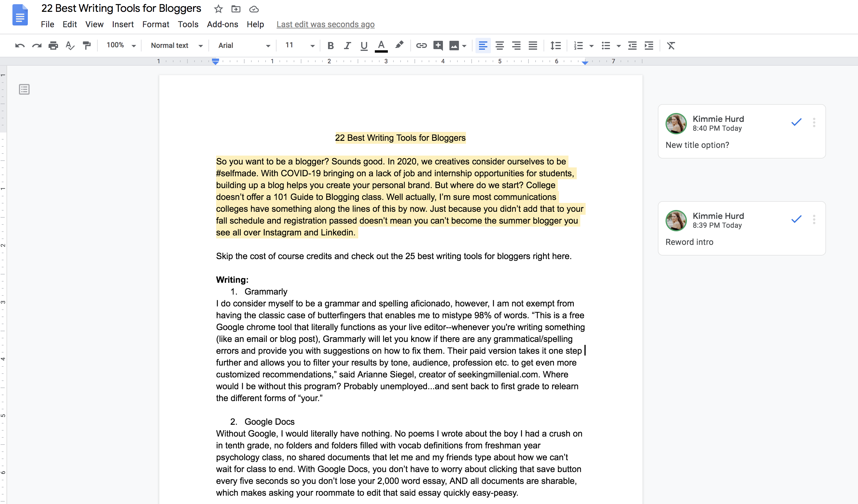Pick the highlight color pen

click(399, 45)
